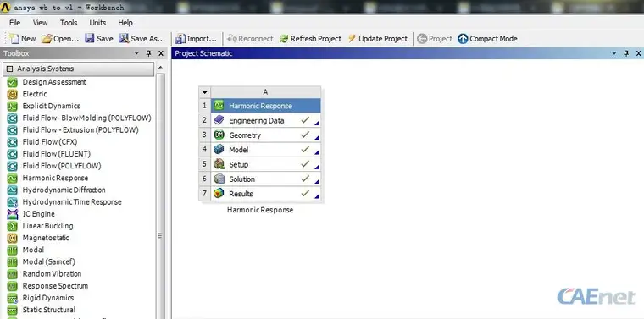Open Project Schematic panel options dropdown arrow
Screen dimensions: 644x319
tap(614, 53)
